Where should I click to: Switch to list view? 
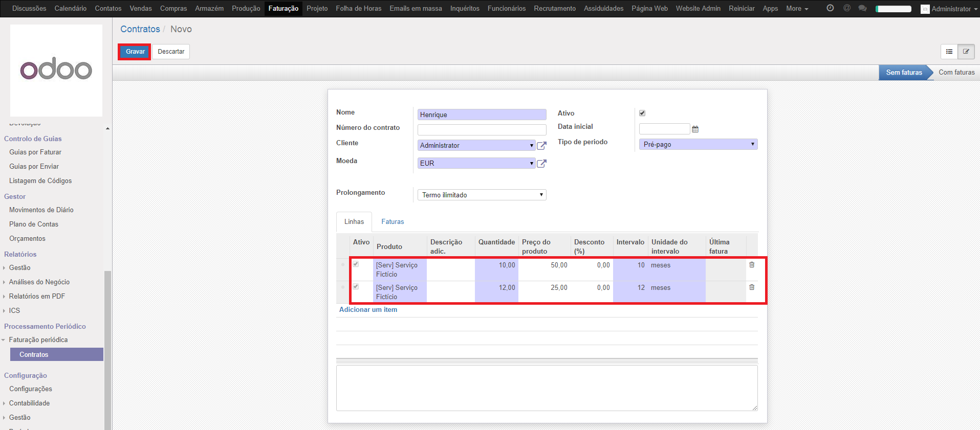click(x=949, y=52)
